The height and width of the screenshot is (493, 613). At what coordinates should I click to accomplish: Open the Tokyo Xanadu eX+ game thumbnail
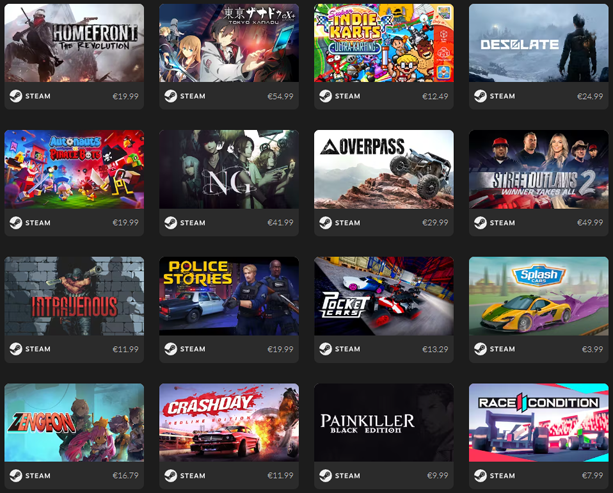pyautogui.click(x=229, y=43)
